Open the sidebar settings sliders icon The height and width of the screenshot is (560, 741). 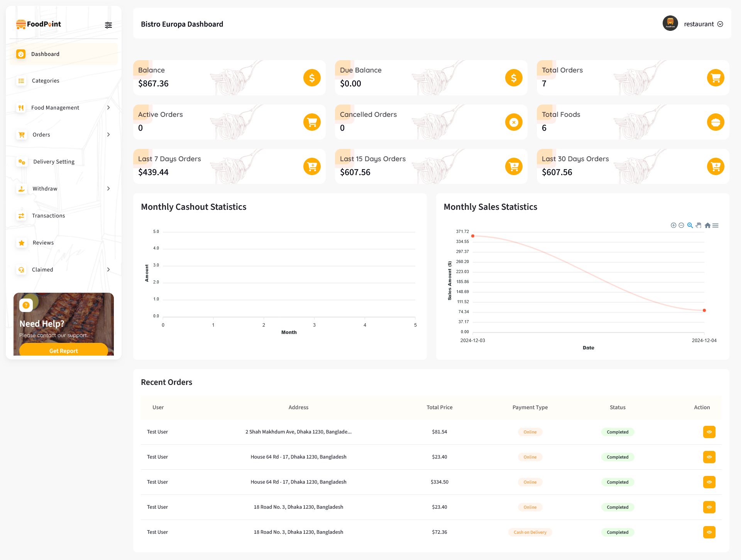click(x=108, y=25)
